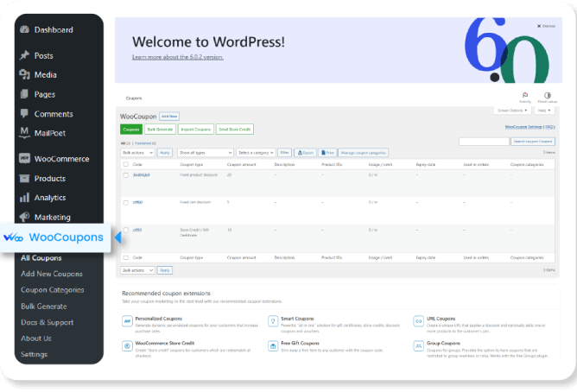Switch to the Bulk Generate tab

pos(160,130)
